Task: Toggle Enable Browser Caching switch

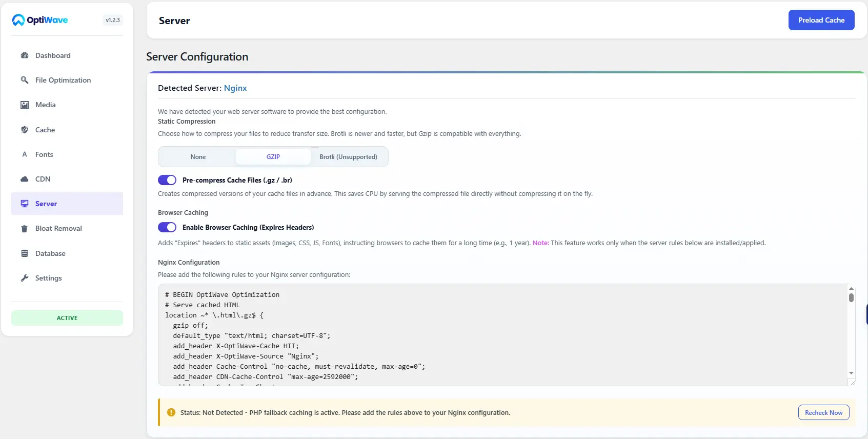Action: [x=167, y=227]
